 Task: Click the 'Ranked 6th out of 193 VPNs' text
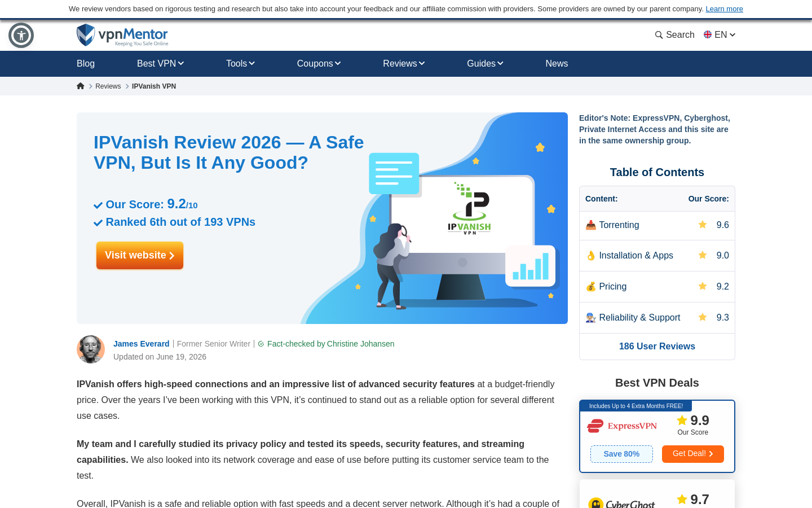[180, 222]
